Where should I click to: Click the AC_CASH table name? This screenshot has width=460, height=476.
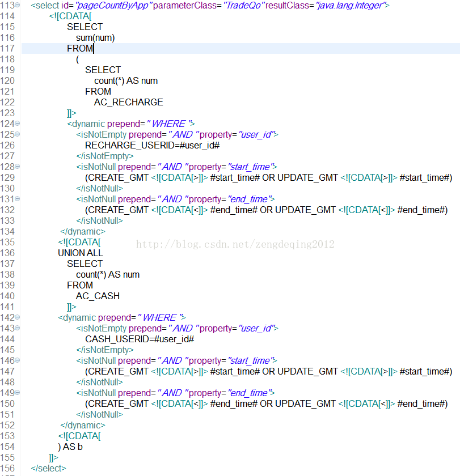[x=98, y=296]
